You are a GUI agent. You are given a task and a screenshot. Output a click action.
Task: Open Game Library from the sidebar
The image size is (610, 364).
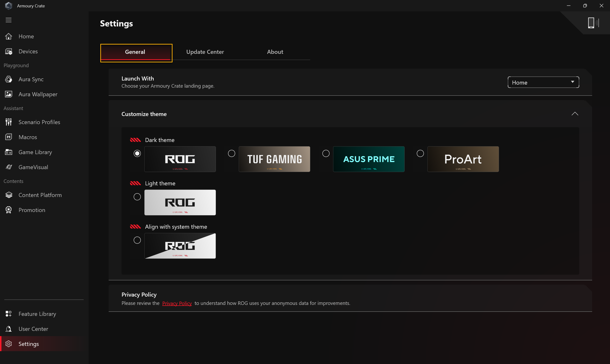(35, 152)
